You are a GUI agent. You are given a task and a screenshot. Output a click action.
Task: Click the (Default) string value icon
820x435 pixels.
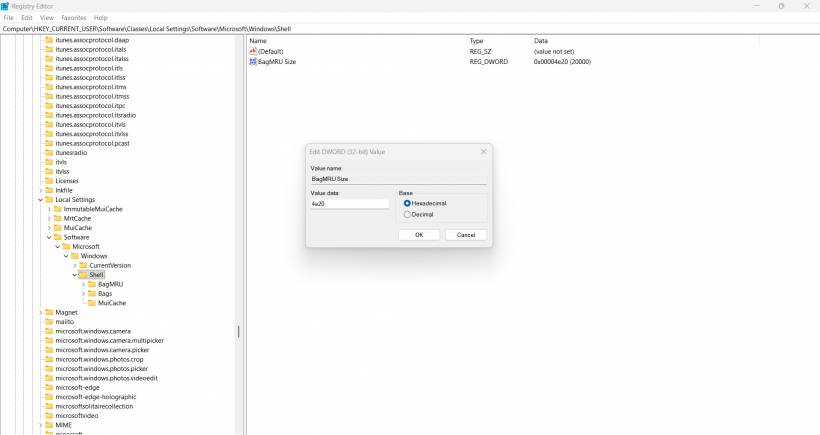[x=253, y=51]
